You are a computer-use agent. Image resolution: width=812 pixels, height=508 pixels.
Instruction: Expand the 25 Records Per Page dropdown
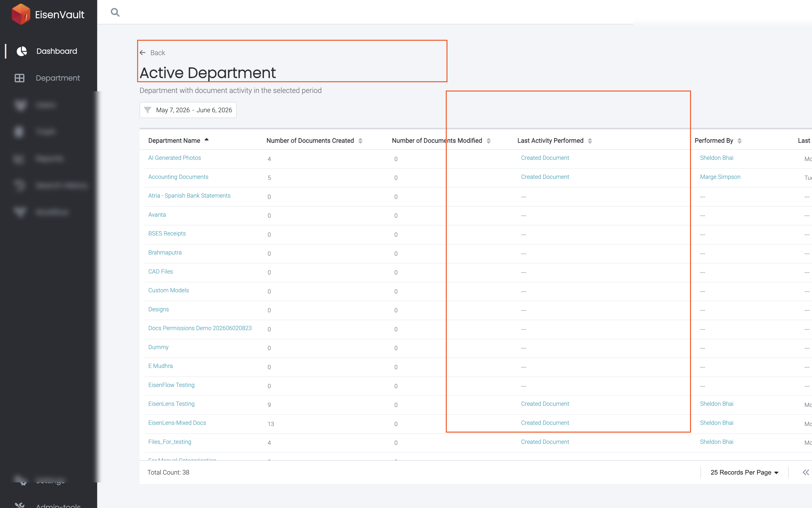coord(744,472)
